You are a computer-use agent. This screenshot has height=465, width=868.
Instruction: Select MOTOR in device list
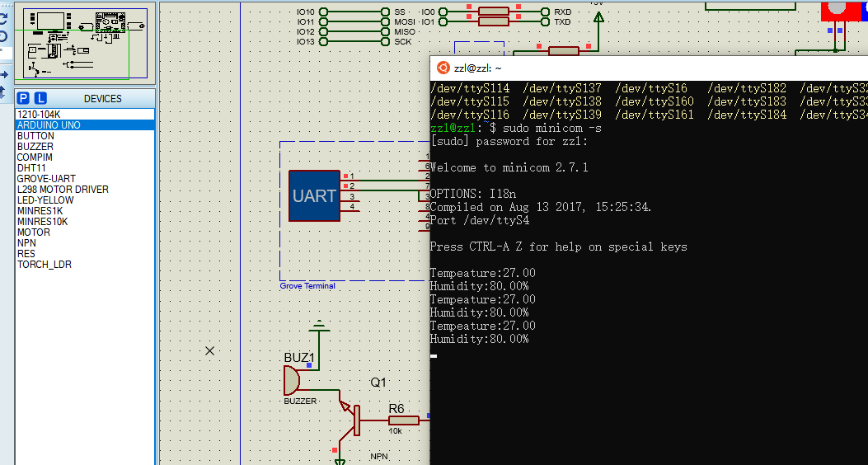pos(85,233)
